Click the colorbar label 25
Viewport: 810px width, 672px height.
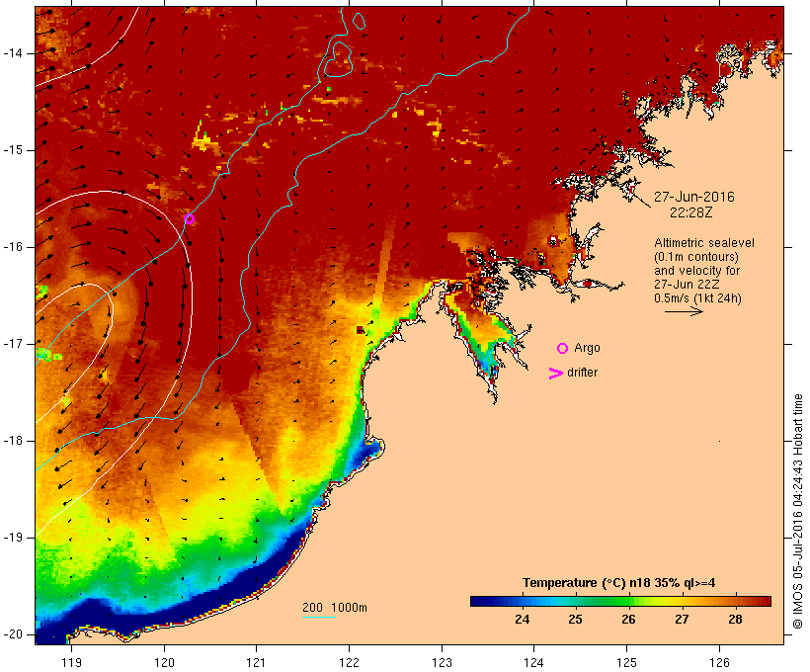(x=575, y=620)
